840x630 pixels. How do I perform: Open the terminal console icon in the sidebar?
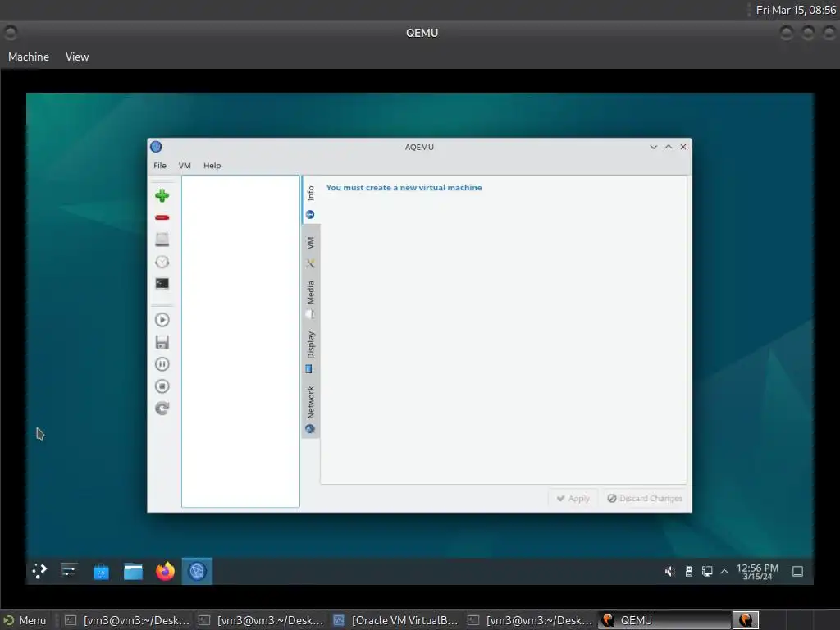click(x=162, y=283)
